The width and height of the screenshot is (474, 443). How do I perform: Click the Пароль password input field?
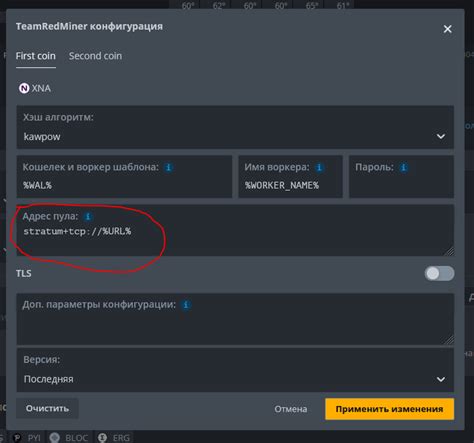pos(401,177)
